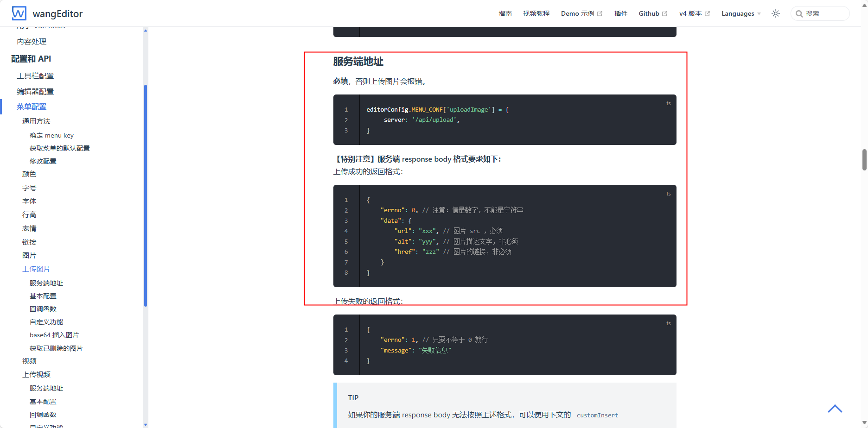Jump to the 图片 section
Image resolution: width=868 pixels, height=428 pixels.
[29, 255]
